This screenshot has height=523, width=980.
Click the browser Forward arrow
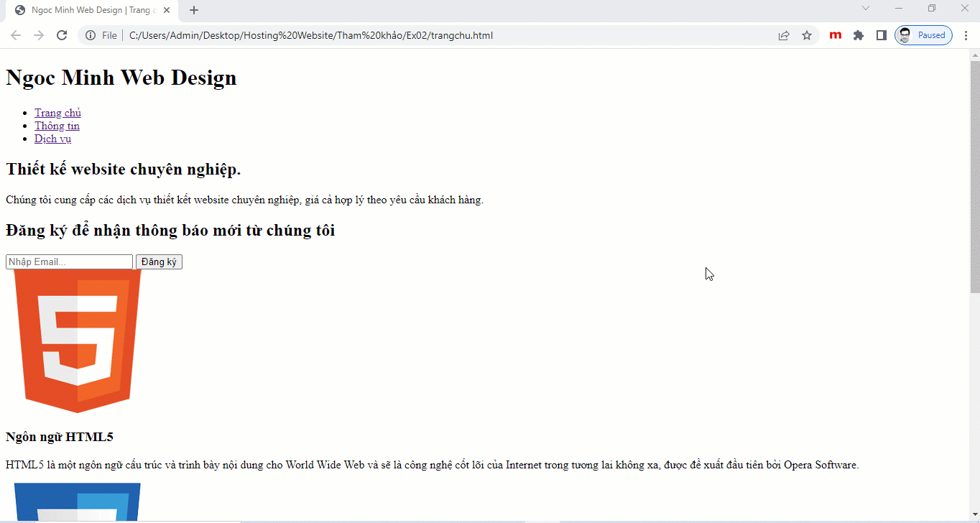[x=39, y=35]
